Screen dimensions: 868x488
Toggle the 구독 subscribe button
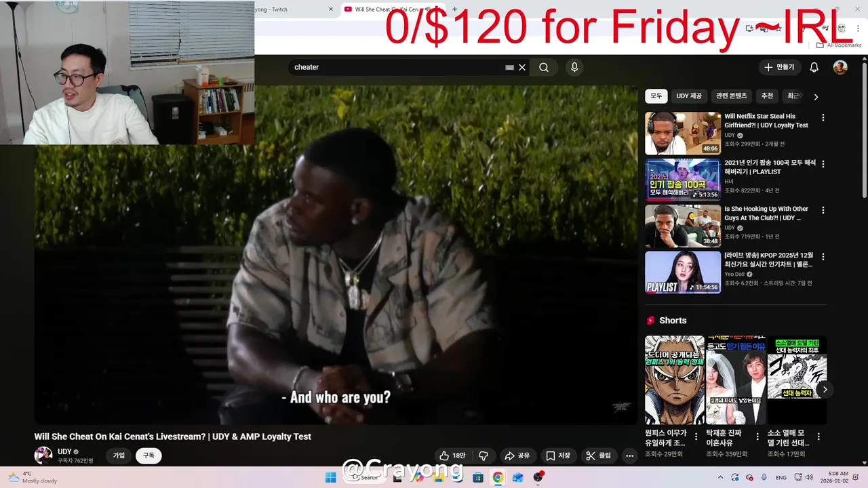pyautogui.click(x=149, y=455)
